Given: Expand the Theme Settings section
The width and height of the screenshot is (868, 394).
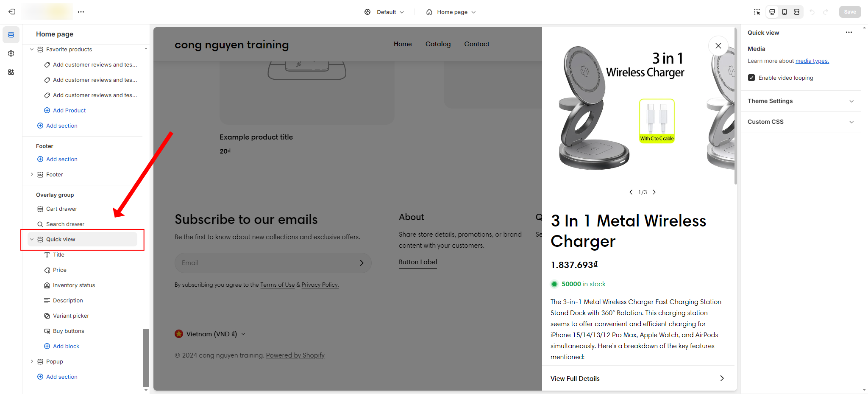Looking at the screenshot, I should (801, 101).
